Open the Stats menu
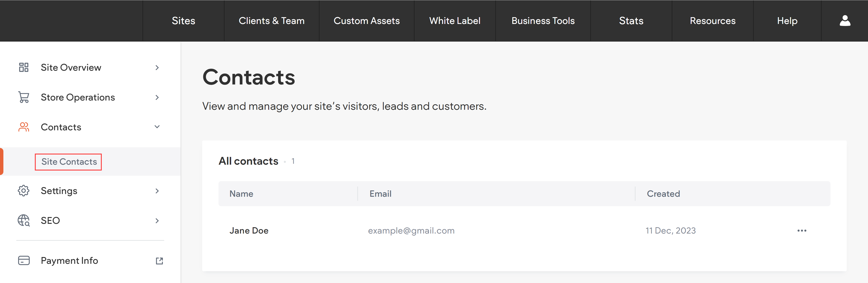 (631, 21)
